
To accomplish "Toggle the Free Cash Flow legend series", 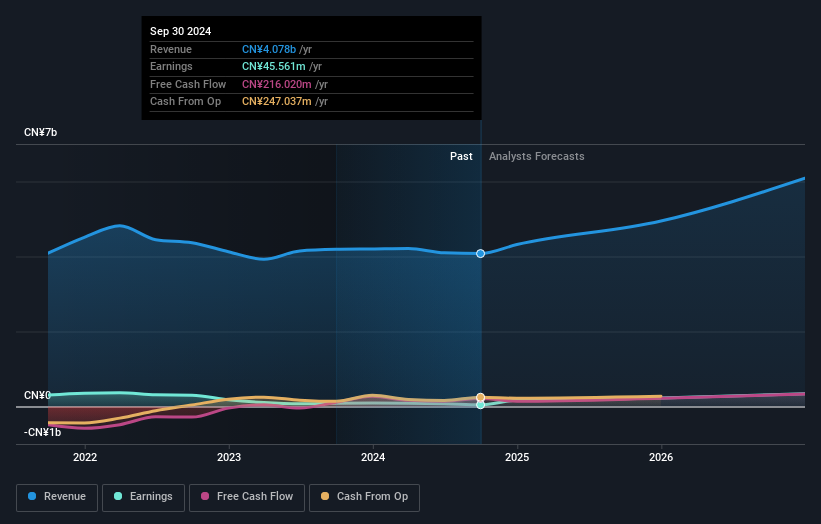I will click(247, 497).
